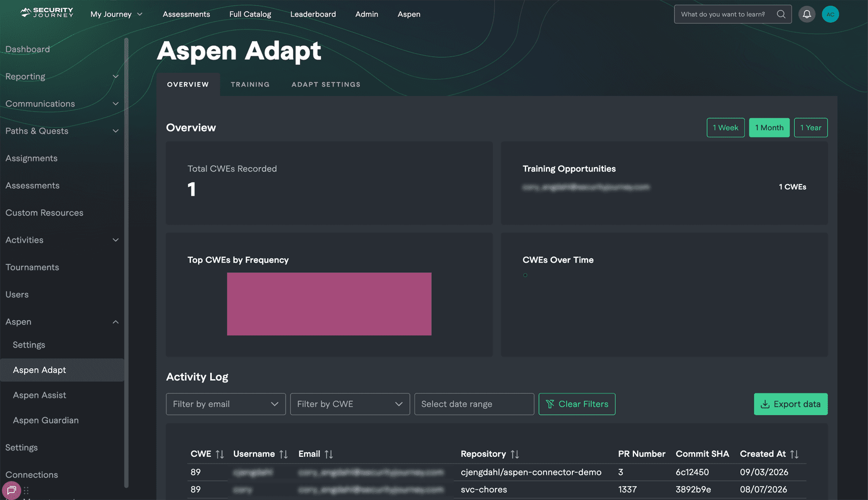Go to Dashboard in the sidebar
Image resolution: width=868 pixels, height=500 pixels.
tap(28, 49)
